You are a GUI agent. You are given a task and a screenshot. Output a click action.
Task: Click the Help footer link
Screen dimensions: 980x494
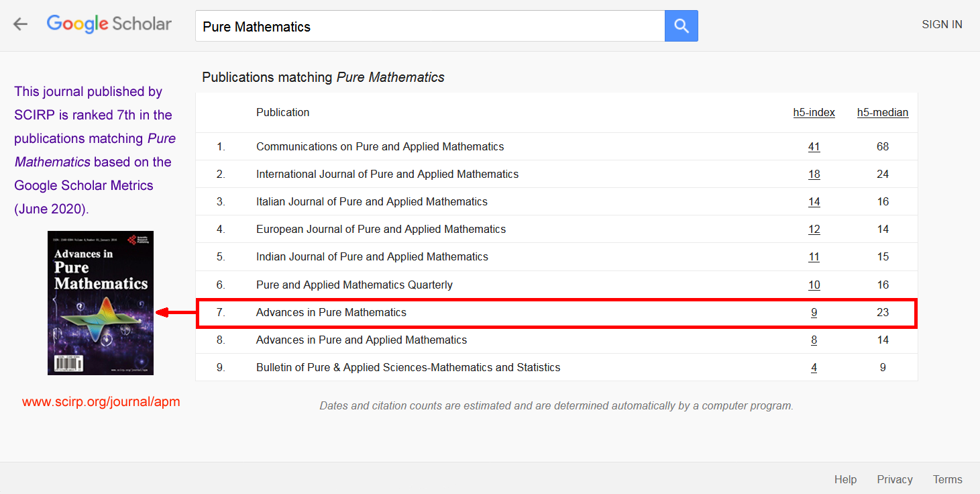(845, 479)
